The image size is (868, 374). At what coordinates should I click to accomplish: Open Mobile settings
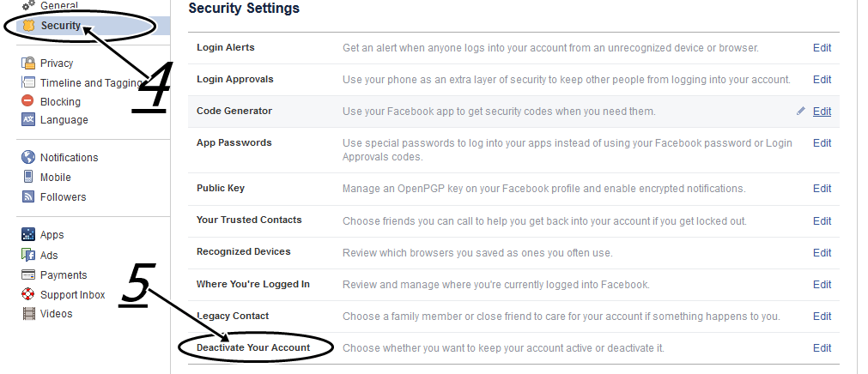[x=55, y=178]
